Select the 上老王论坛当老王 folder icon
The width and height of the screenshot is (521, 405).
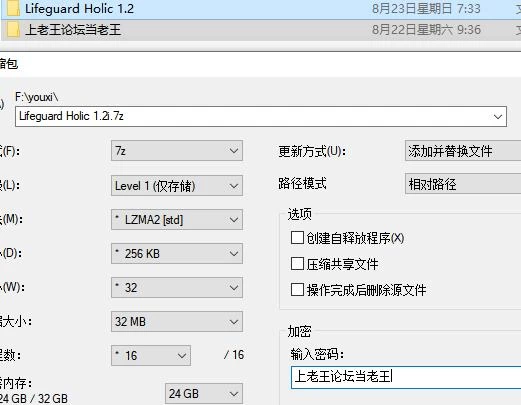[13, 30]
